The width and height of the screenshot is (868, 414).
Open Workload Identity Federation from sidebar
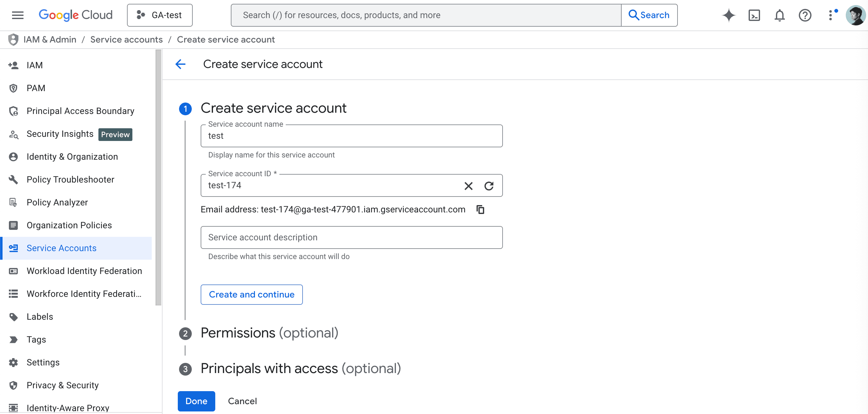pyautogui.click(x=84, y=271)
